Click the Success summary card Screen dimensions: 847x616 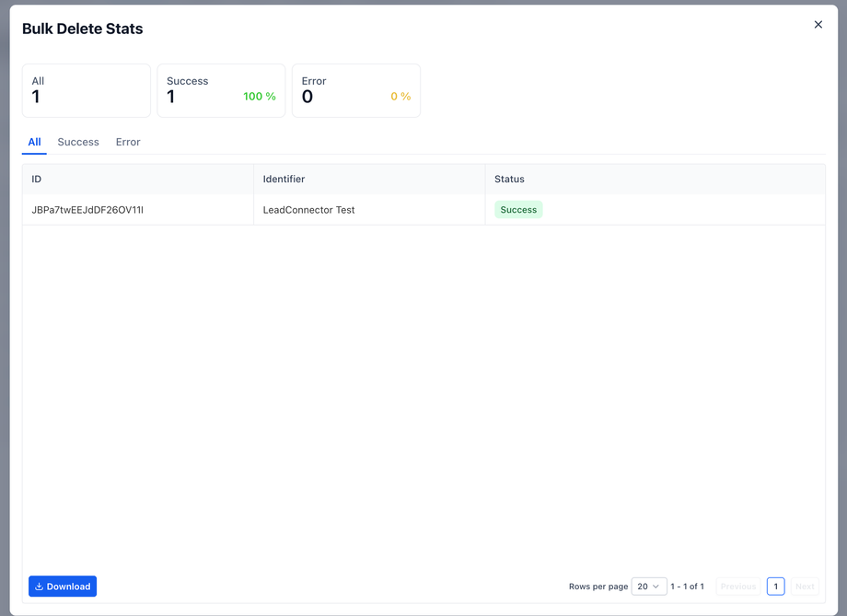click(x=221, y=90)
